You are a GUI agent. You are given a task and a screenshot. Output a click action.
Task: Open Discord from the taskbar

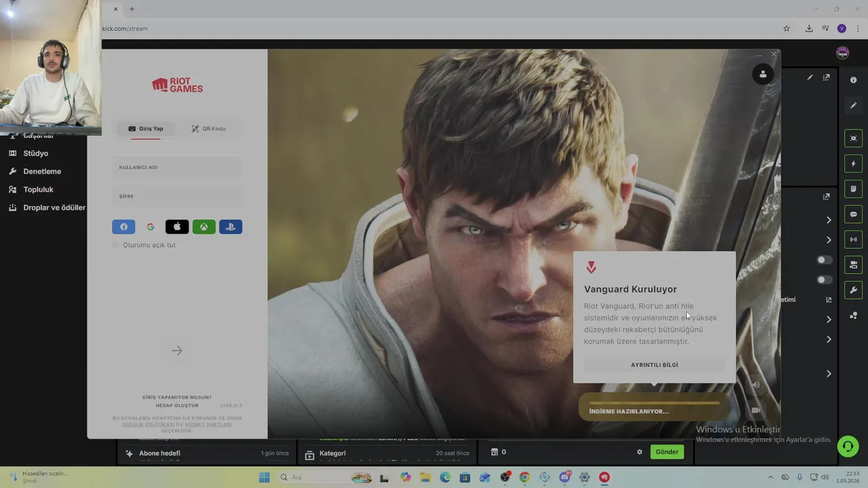[564, 477]
